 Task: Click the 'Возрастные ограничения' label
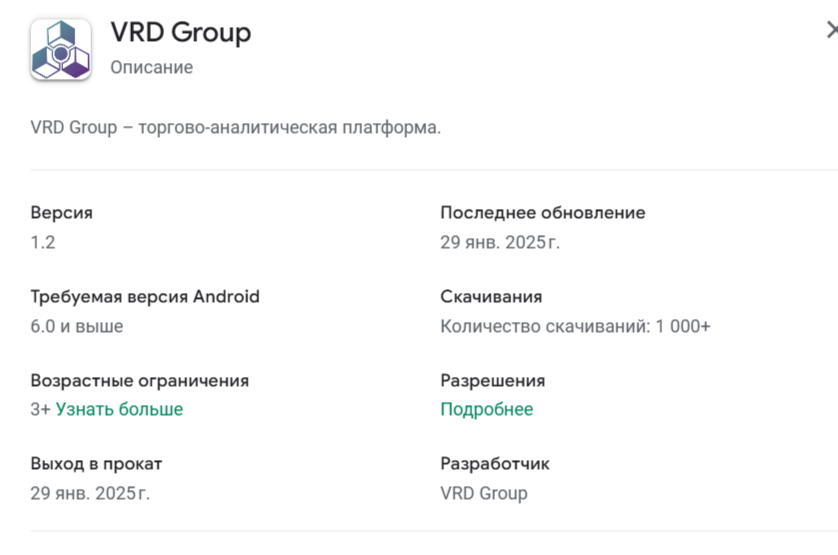tap(139, 380)
